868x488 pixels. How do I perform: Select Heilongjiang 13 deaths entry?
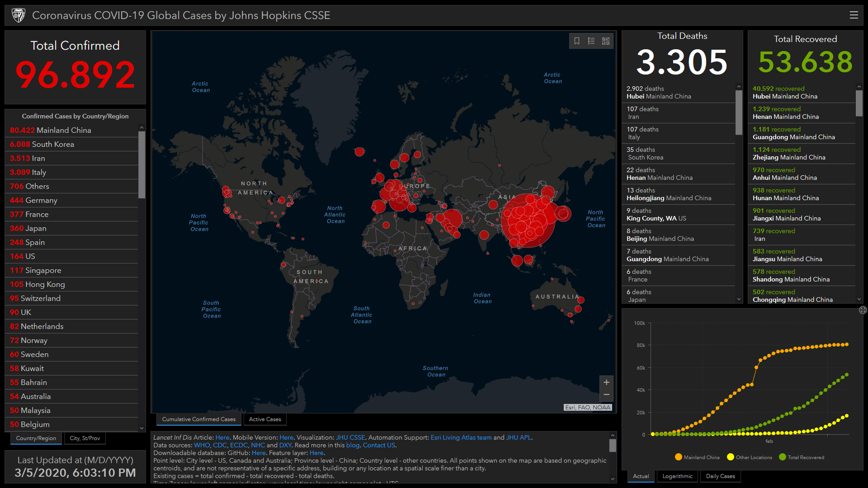(x=679, y=194)
